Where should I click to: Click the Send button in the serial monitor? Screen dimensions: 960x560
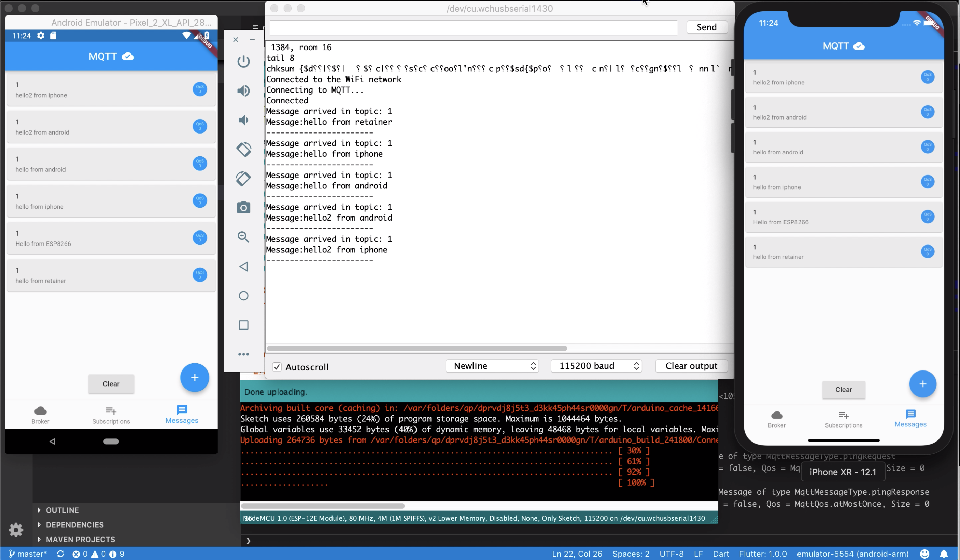tap(706, 27)
